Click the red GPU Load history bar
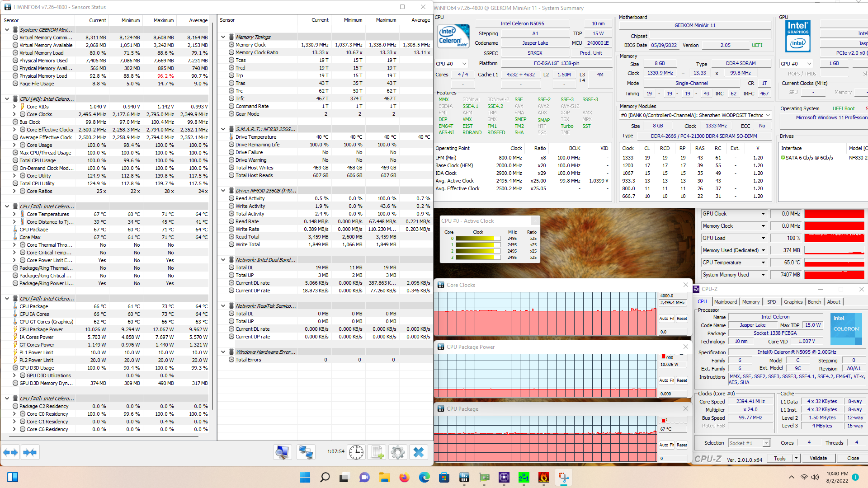The image size is (868, 488). [x=835, y=238]
